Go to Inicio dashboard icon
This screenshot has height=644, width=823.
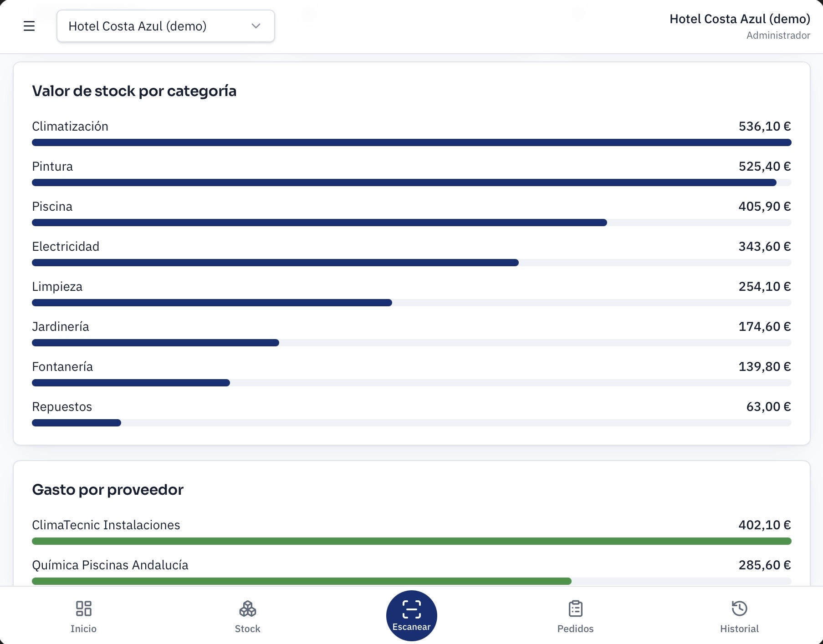tap(83, 609)
